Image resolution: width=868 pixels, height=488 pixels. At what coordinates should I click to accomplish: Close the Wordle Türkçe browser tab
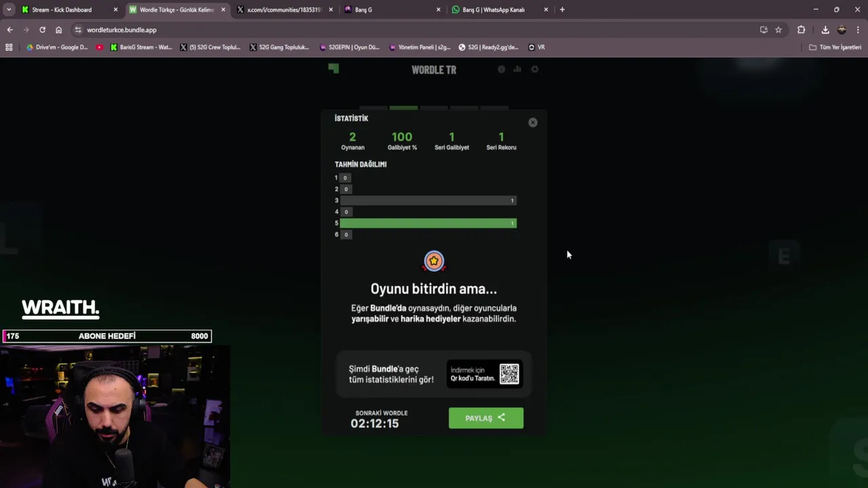(x=223, y=9)
